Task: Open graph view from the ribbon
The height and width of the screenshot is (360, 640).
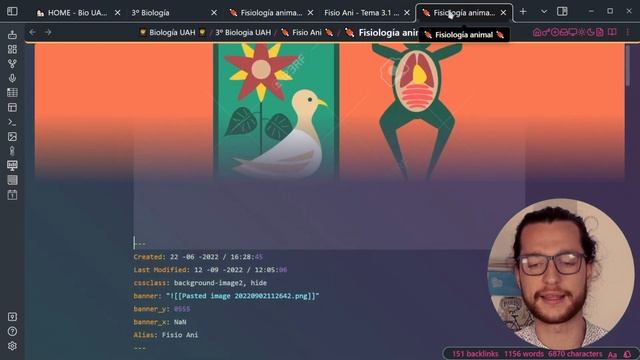Action: (12, 64)
